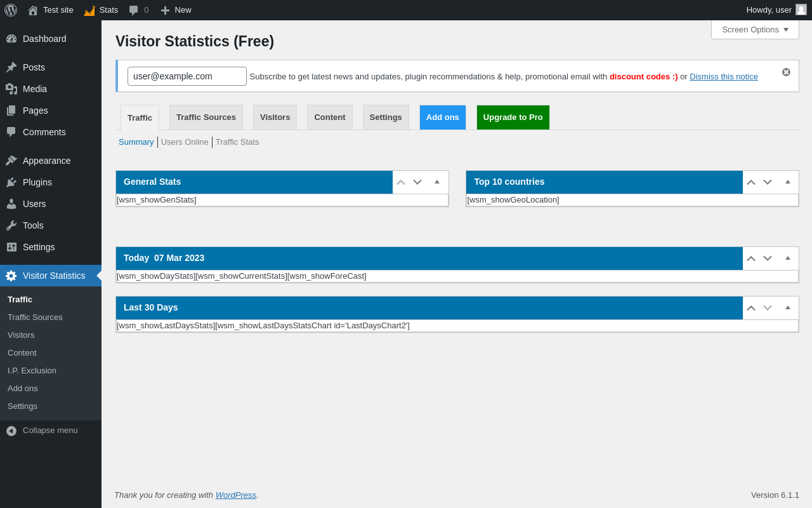Image resolution: width=812 pixels, height=508 pixels.
Task: Open the plugin Settings tab
Action: click(x=386, y=117)
